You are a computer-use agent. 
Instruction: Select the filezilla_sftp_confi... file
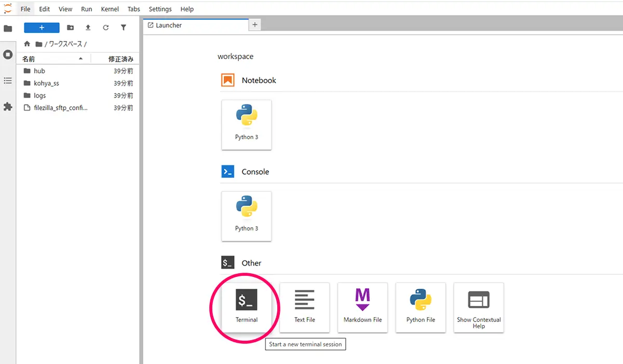tap(78, 108)
